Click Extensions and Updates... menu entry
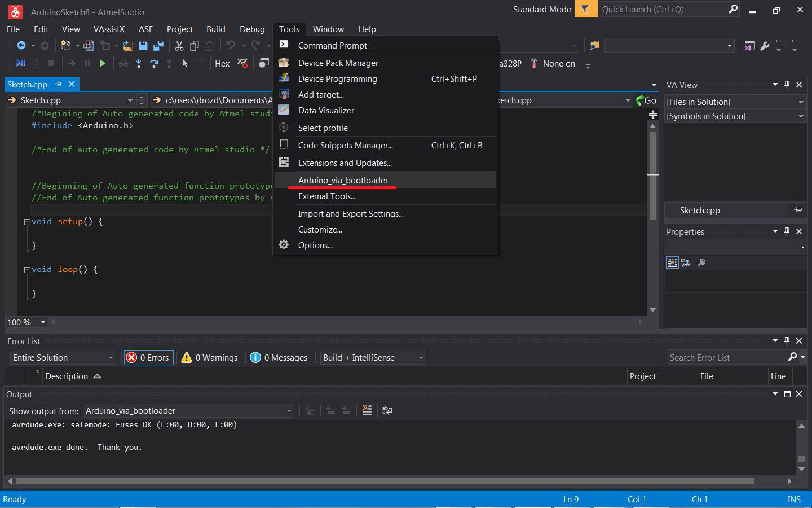The image size is (812, 508). click(x=385, y=163)
